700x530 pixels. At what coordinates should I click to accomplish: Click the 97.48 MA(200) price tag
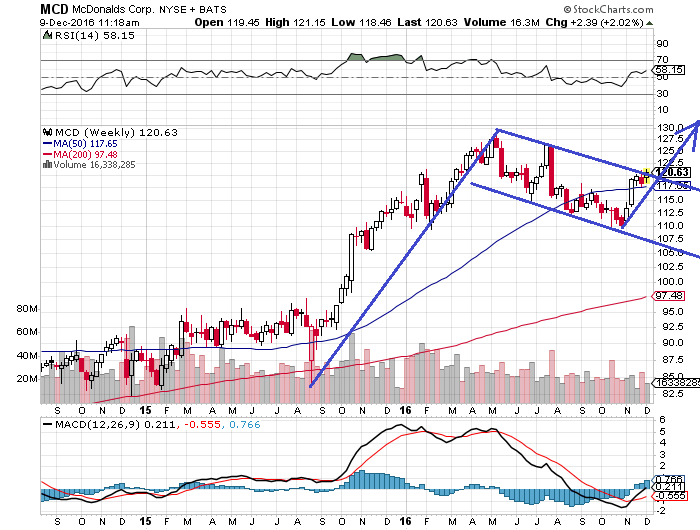668,296
